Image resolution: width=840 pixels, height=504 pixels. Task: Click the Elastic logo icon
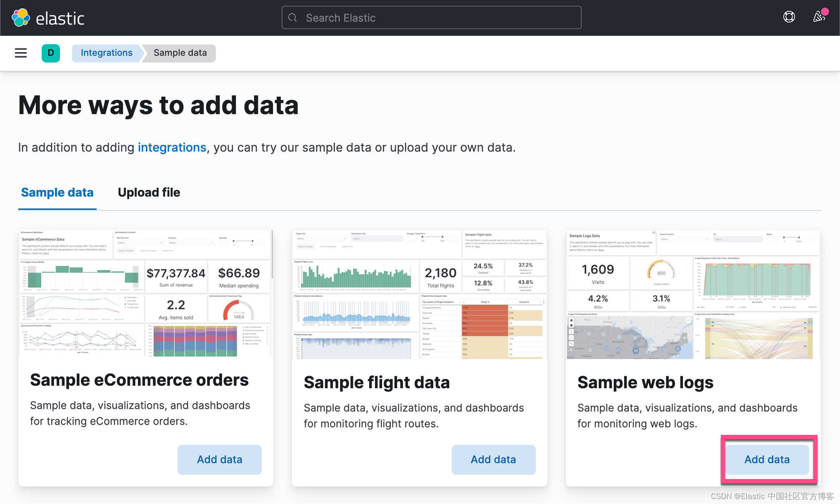(x=21, y=18)
